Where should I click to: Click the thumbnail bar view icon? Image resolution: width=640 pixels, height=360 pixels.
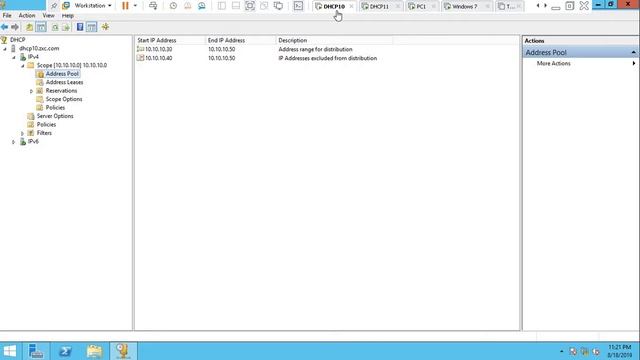[236, 6]
